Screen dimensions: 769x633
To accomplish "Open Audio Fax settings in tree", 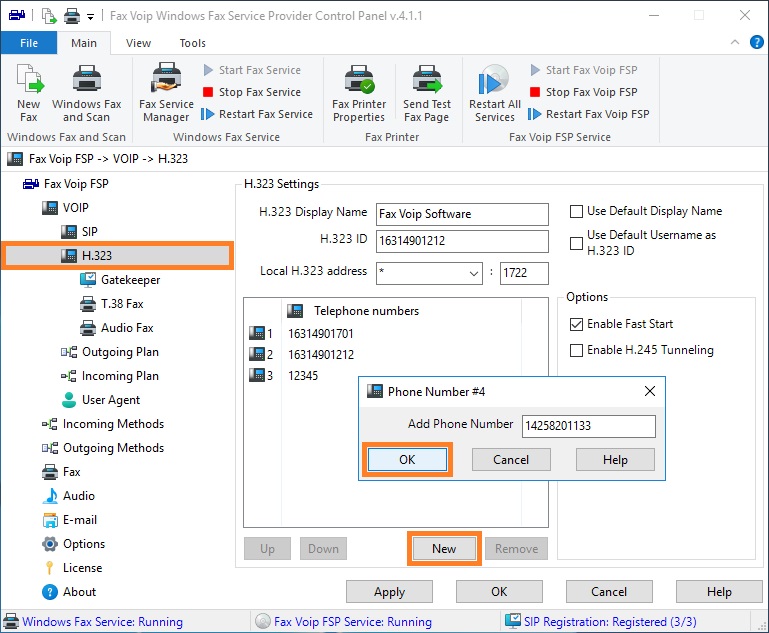I will pyautogui.click(x=117, y=328).
